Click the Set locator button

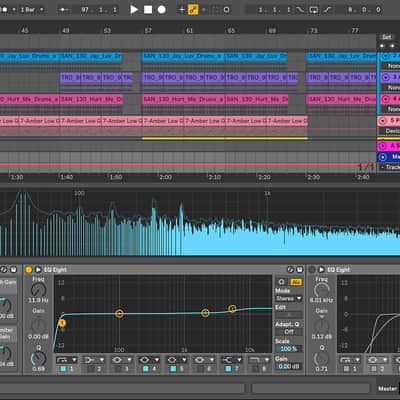click(x=387, y=37)
